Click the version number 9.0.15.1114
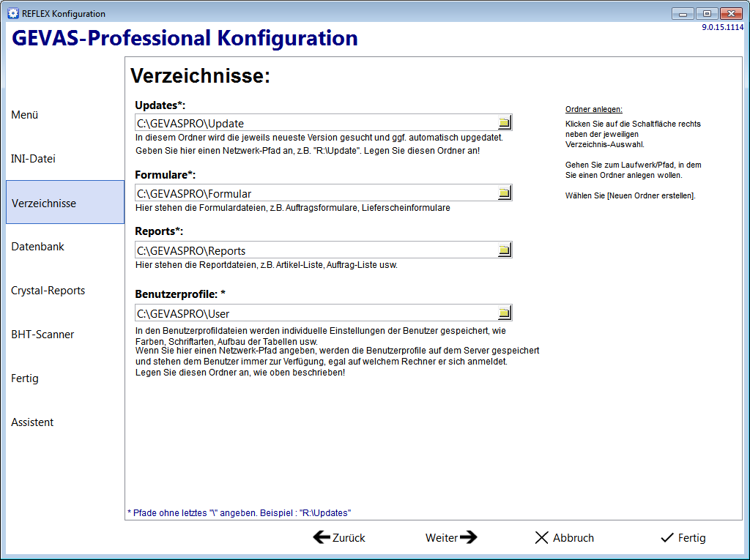Image resolution: width=750 pixels, height=560 pixels. pos(722,27)
